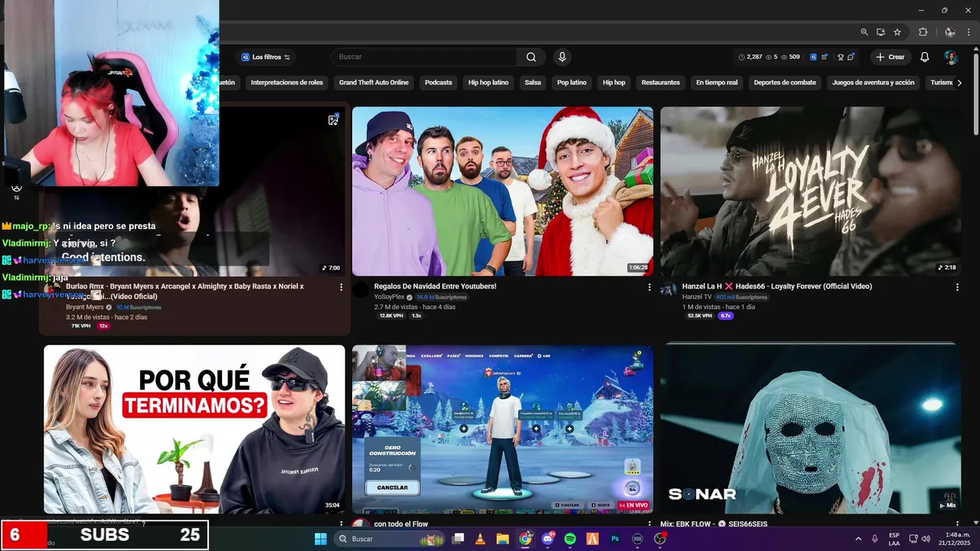Select En tiempo real chip
Image resolution: width=980 pixels, height=551 pixels.
[717, 83]
